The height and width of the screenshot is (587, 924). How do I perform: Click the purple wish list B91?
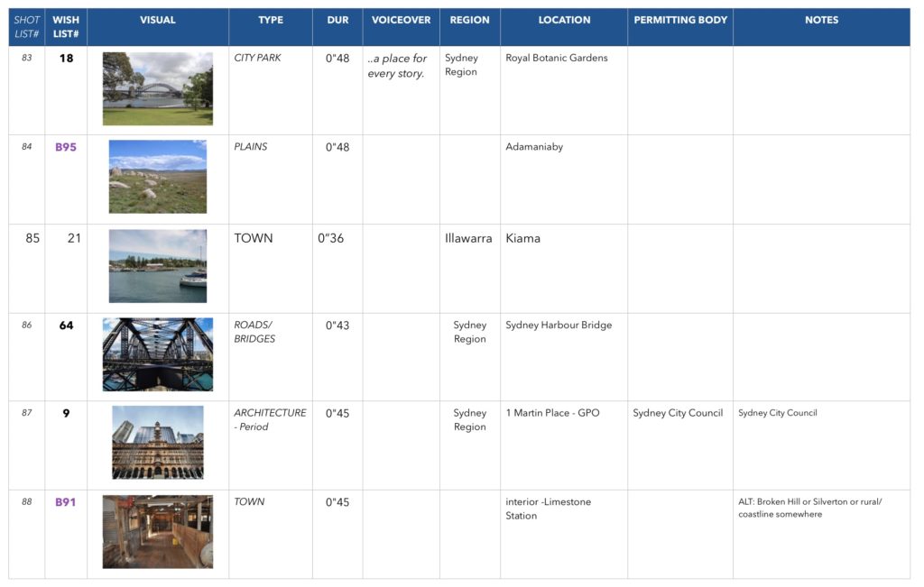[65, 502]
